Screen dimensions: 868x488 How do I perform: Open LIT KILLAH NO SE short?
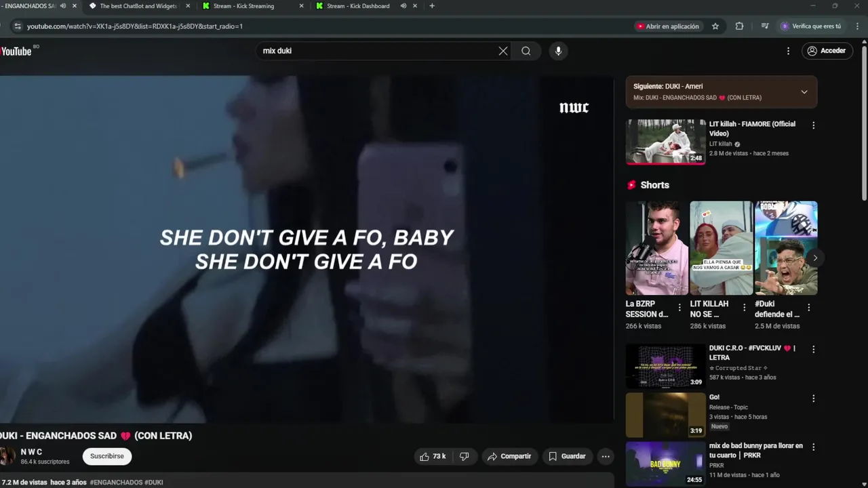[721, 248]
